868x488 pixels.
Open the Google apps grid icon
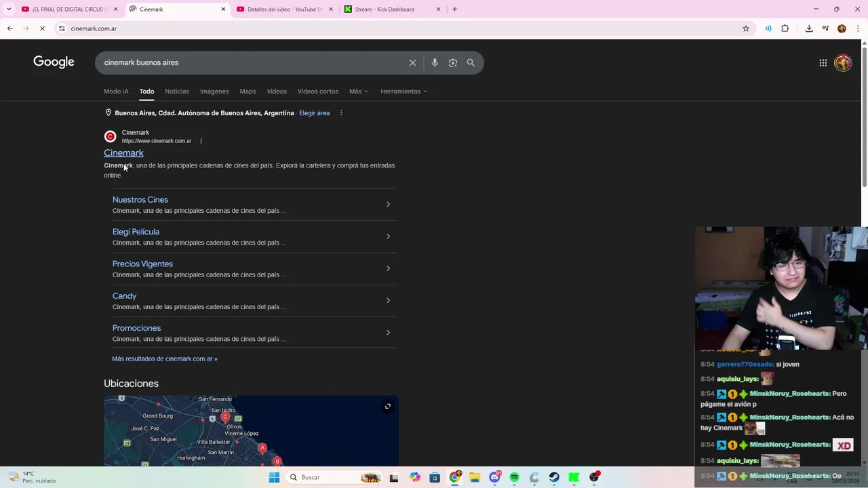tap(823, 62)
